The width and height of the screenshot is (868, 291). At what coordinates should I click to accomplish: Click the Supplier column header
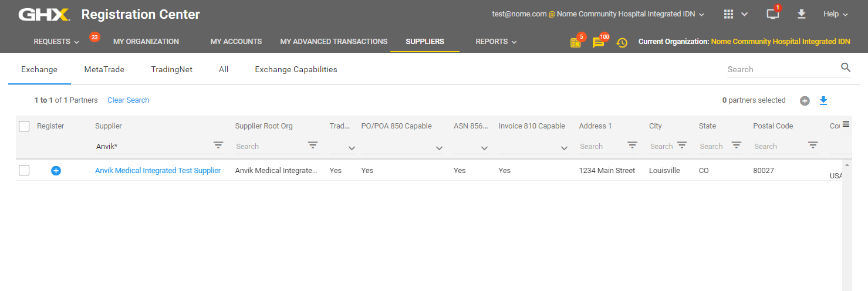(x=109, y=126)
